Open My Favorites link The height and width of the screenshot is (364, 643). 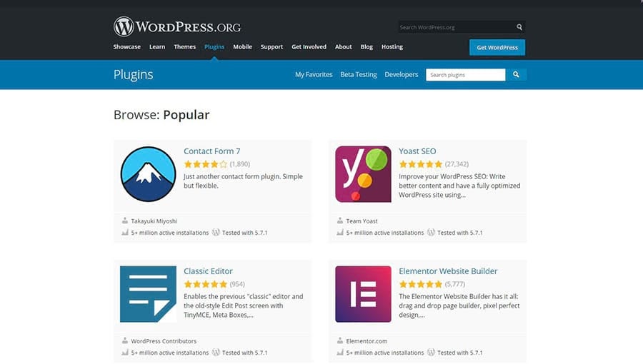click(314, 75)
